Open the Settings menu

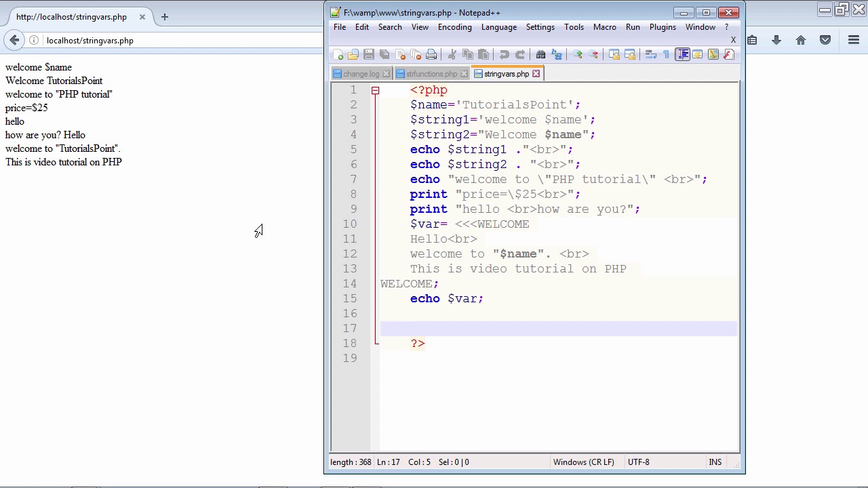[540, 27]
